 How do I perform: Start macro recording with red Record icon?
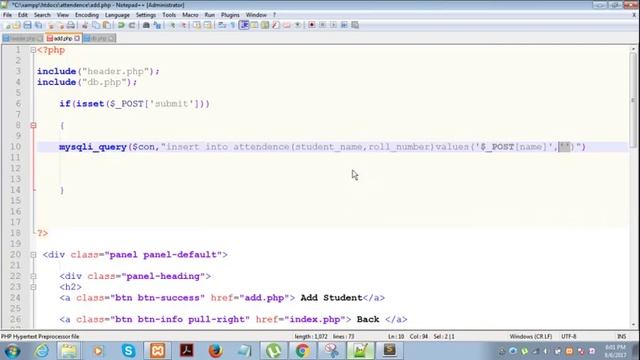coord(312,25)
